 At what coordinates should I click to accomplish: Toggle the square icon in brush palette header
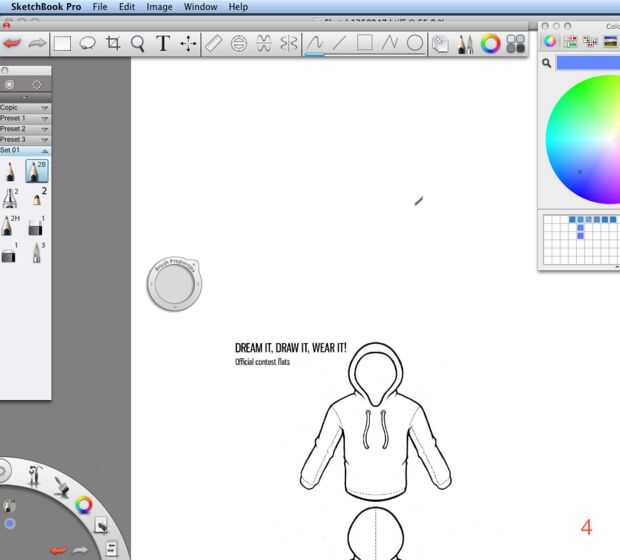coord(9,84)
